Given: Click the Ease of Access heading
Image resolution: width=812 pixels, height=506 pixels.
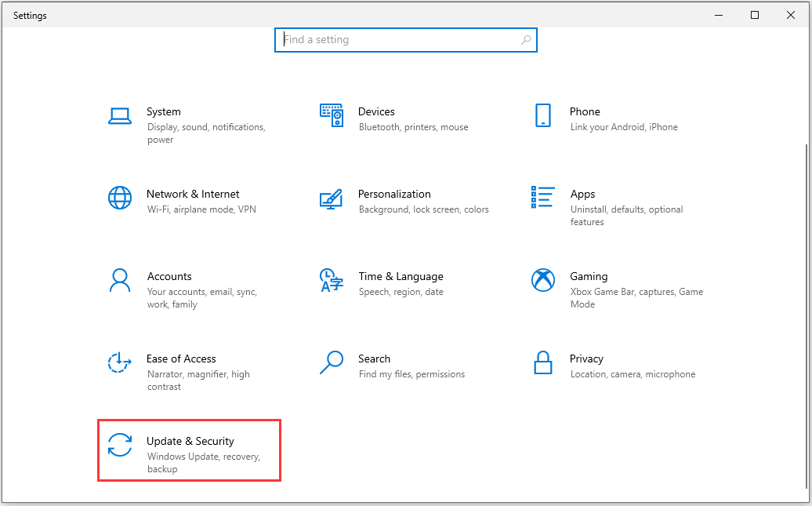Looking at the screenshot, I should (181, 359).
